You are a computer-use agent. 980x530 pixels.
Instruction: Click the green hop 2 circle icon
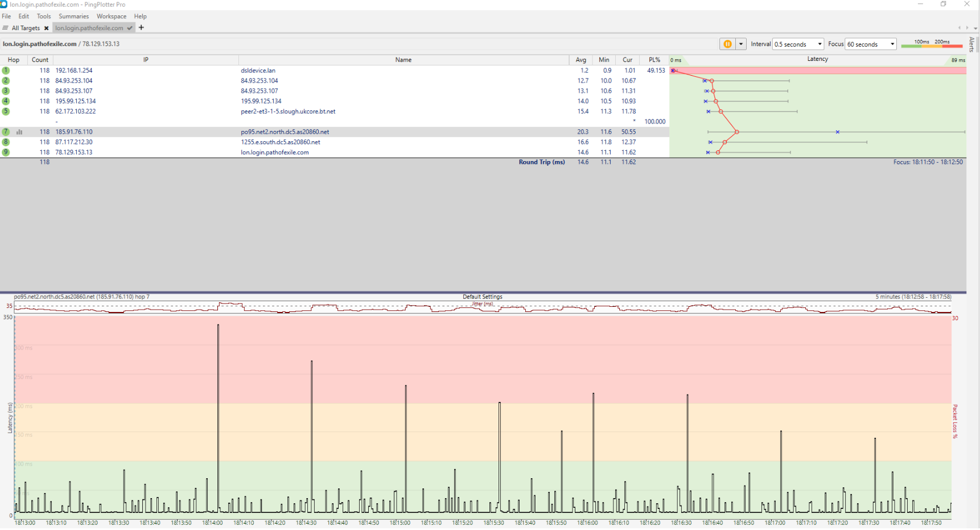pyautogui.click(x=6, y=81)
